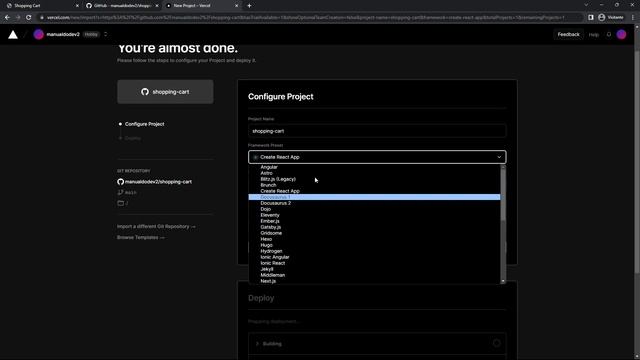This screenshot has width=640, height=360.
Task: Click the Project Name input field
Action: (377, 131)
